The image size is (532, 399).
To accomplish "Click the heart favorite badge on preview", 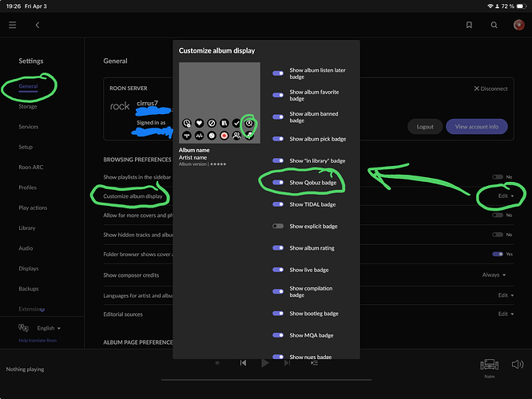I will point(199,123).
